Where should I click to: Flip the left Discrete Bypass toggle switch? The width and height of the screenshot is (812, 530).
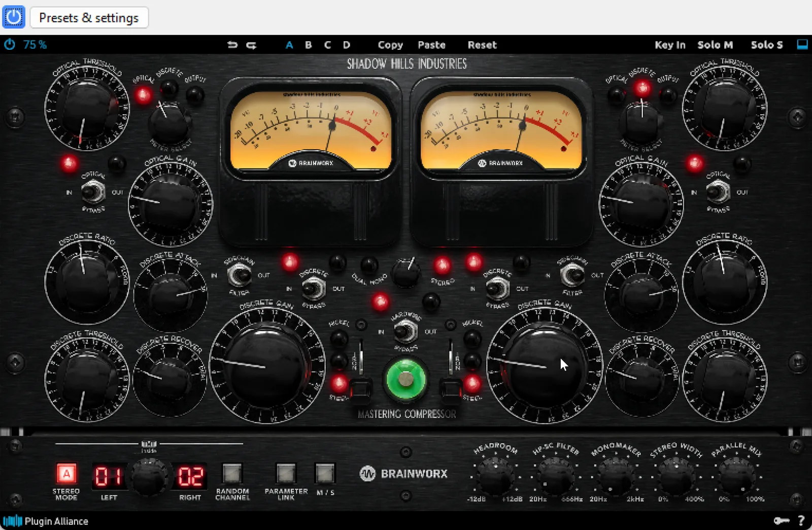coord(313,289)
